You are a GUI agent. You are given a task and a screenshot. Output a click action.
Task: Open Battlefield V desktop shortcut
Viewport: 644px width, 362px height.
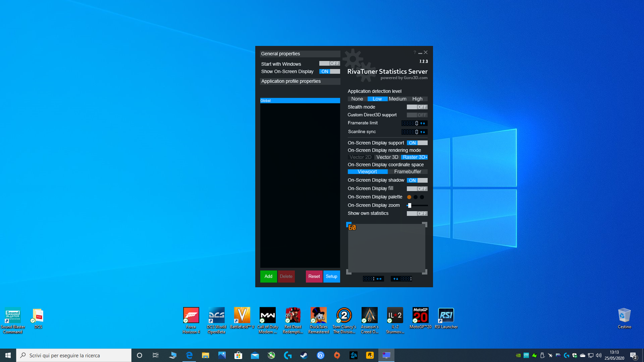[242, 318]
